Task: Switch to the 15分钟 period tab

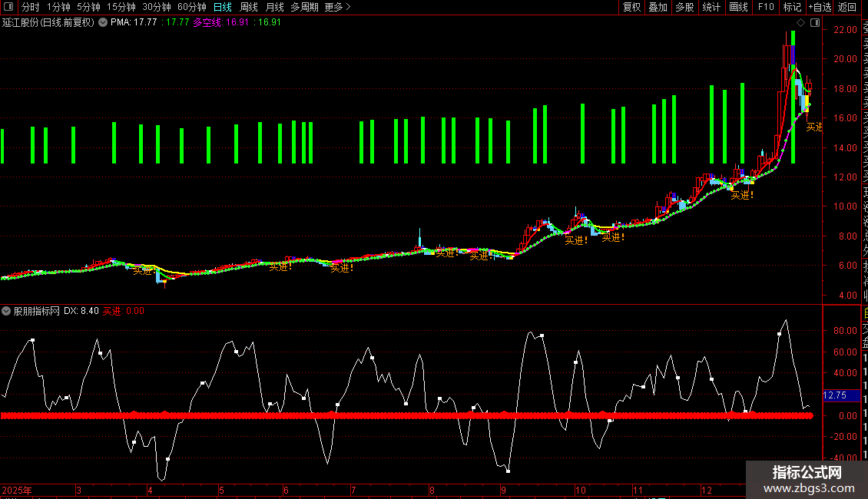Action: coord(121,7)
